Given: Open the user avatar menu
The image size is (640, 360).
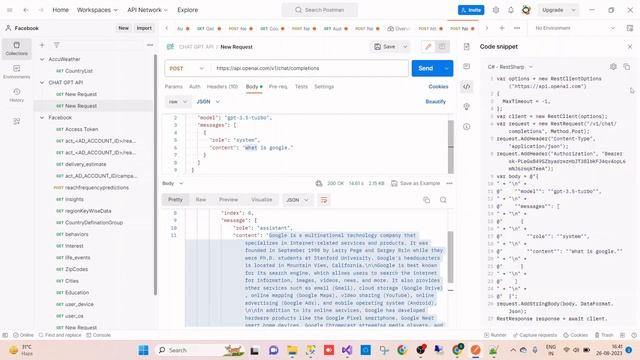Looking at the screenshot, I should click(526, 10).
